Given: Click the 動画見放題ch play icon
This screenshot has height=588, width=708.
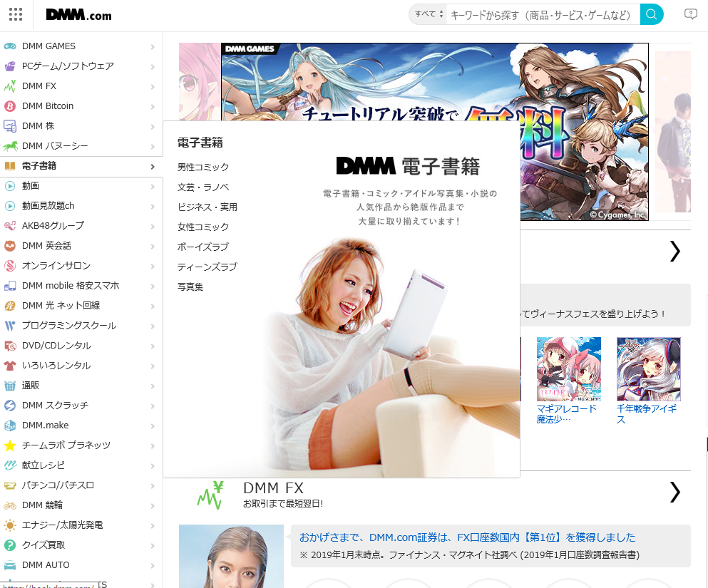Looking at the screenshot, I should 10,206.
